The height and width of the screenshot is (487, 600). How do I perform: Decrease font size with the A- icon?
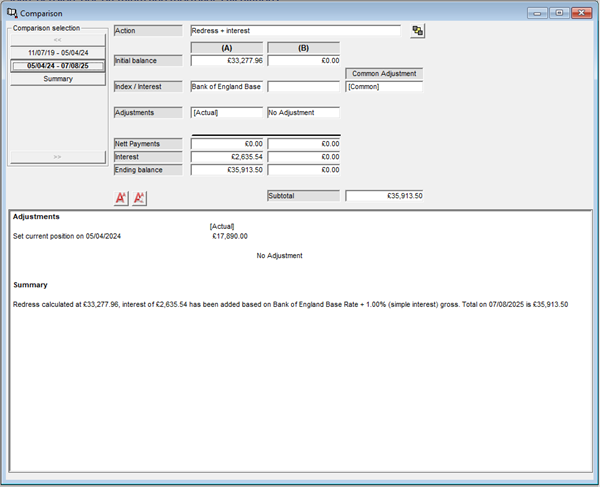[x=139, y=198]
